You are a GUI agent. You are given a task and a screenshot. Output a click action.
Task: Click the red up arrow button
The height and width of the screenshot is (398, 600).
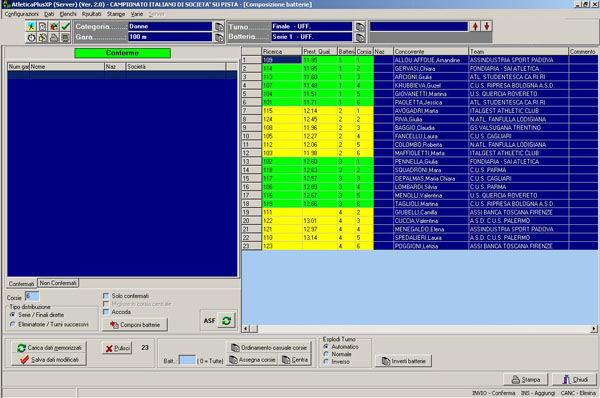475,26
